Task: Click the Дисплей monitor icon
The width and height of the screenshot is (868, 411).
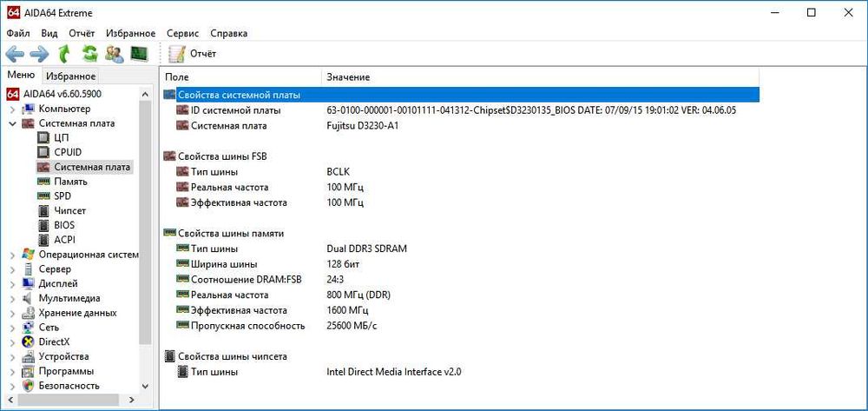Action: (29, 283)
